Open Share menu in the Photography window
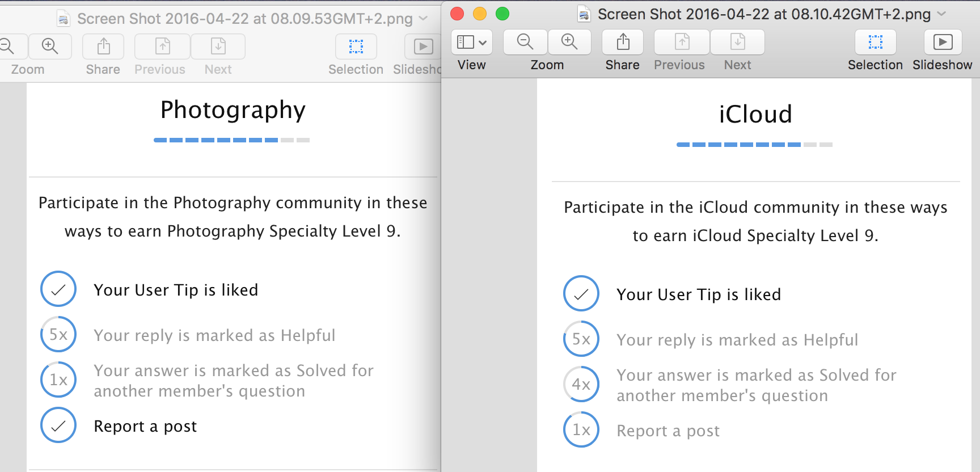Viewport: 980px width, 472px height. tap(103, 47)
